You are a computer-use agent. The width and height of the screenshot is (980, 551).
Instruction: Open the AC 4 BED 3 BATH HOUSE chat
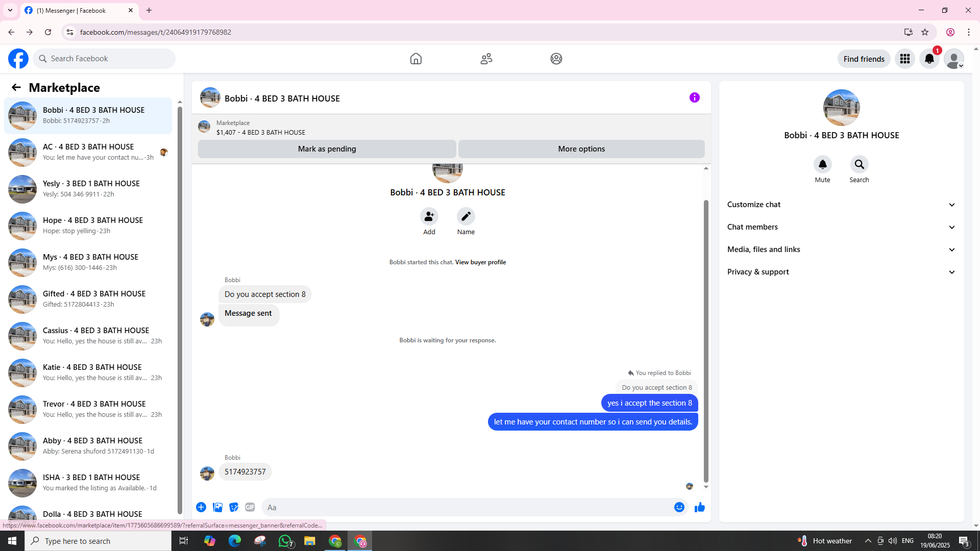click(x=88, y=152)
